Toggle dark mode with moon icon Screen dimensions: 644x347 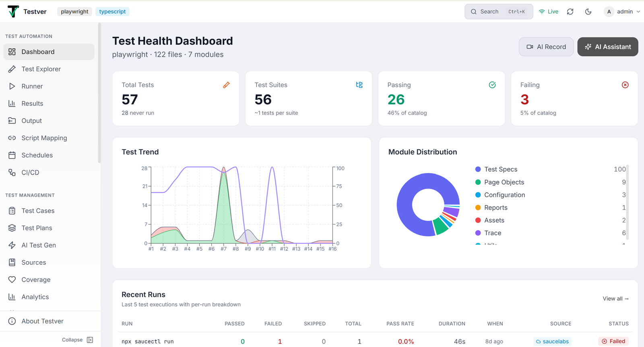click(x=588, y=12)
